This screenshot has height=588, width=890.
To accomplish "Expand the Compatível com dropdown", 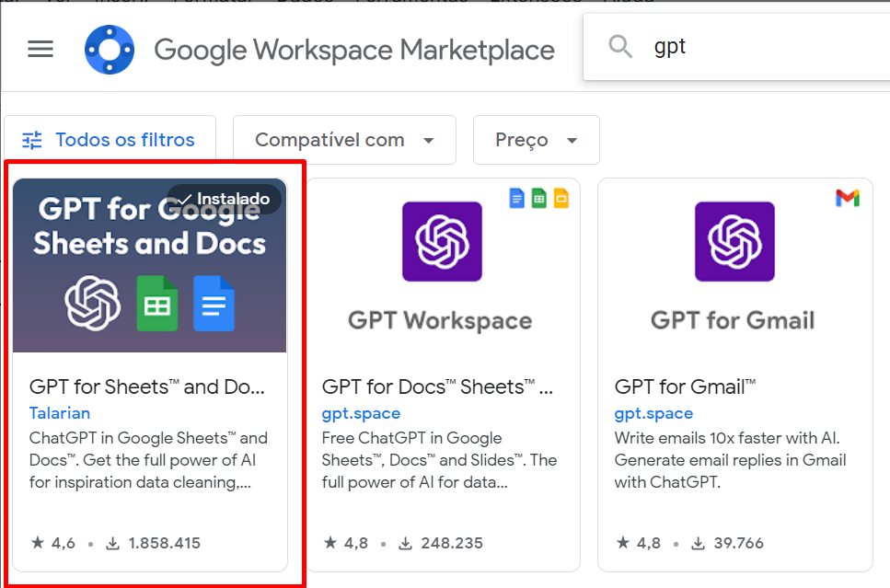I will (x=344, y=140).
